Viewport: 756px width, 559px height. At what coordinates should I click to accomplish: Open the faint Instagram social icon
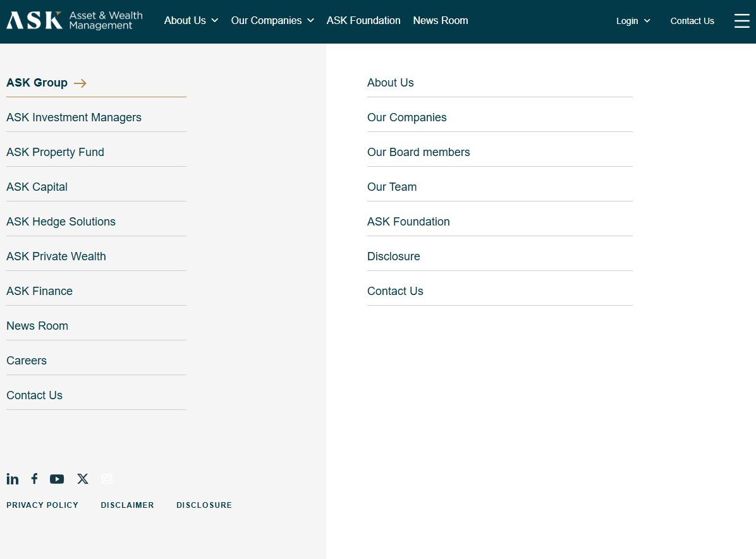click(107, 479)
